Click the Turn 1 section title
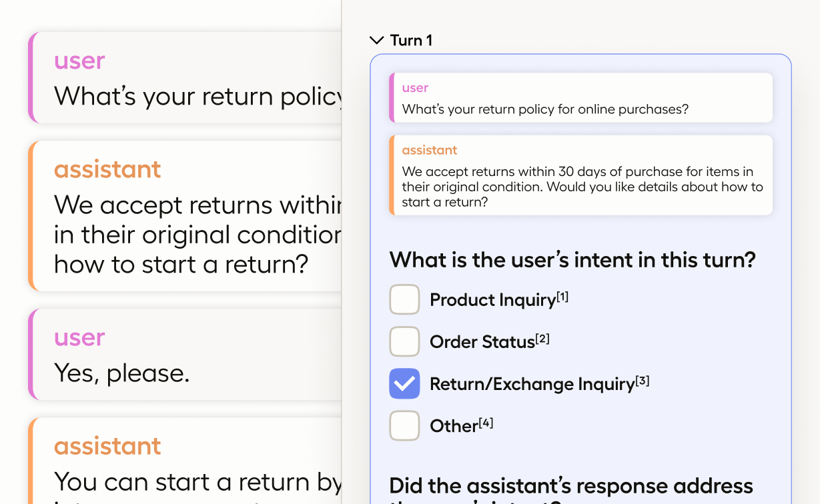Viewport: 820px width, 504px height. [411, 41]
